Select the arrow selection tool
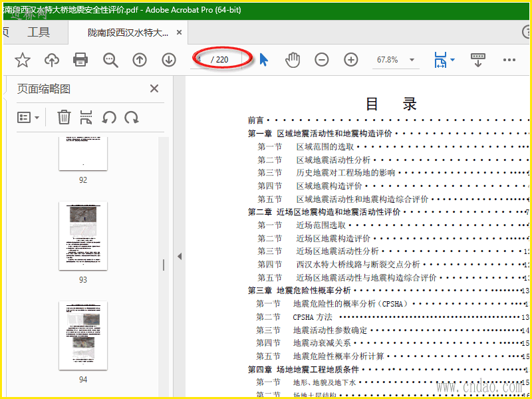532x399 pixels. (263, 60)
